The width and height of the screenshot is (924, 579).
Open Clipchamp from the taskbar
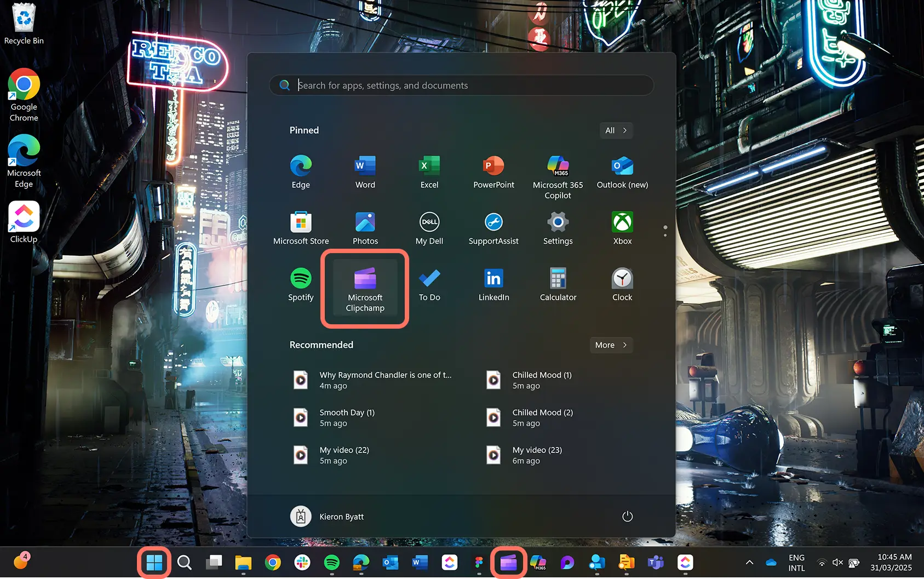click(x=509, y=563)
